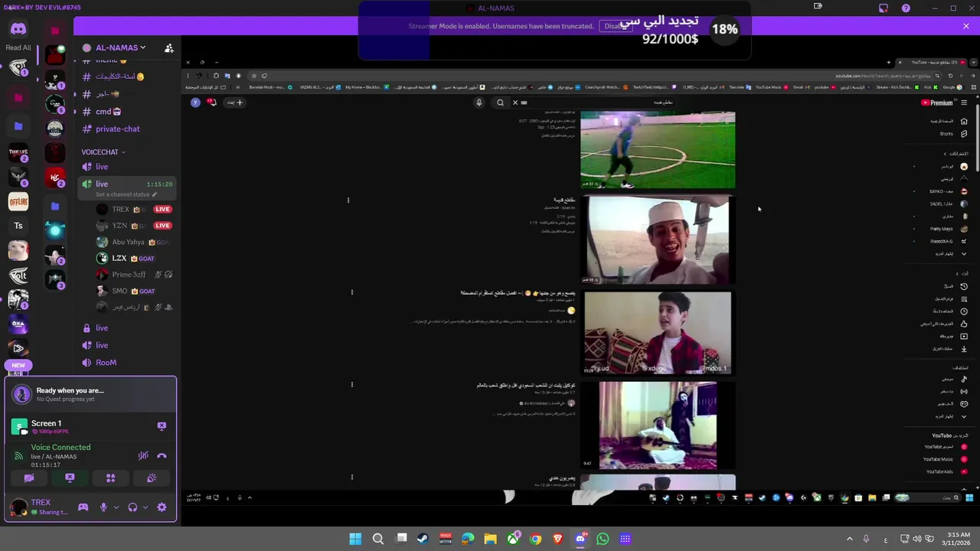Screen dimensions: 980x551
Task: Open Brave browser from taskbar
Action: 557,539
